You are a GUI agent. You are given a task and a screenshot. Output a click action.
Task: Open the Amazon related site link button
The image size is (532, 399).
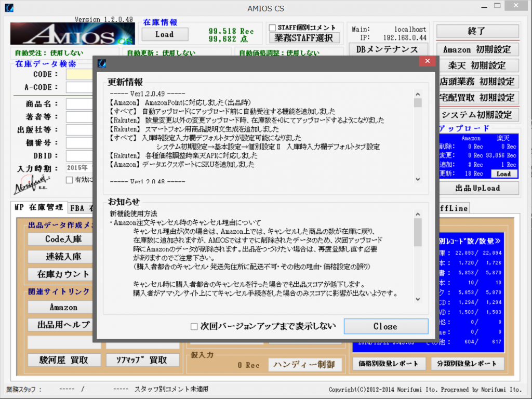[60, 308]
